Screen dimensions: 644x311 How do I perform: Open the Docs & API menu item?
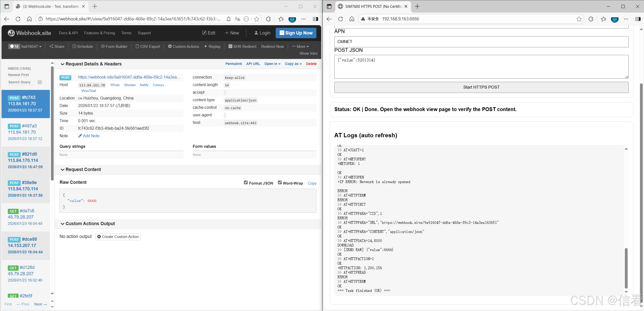click(68, 33)
